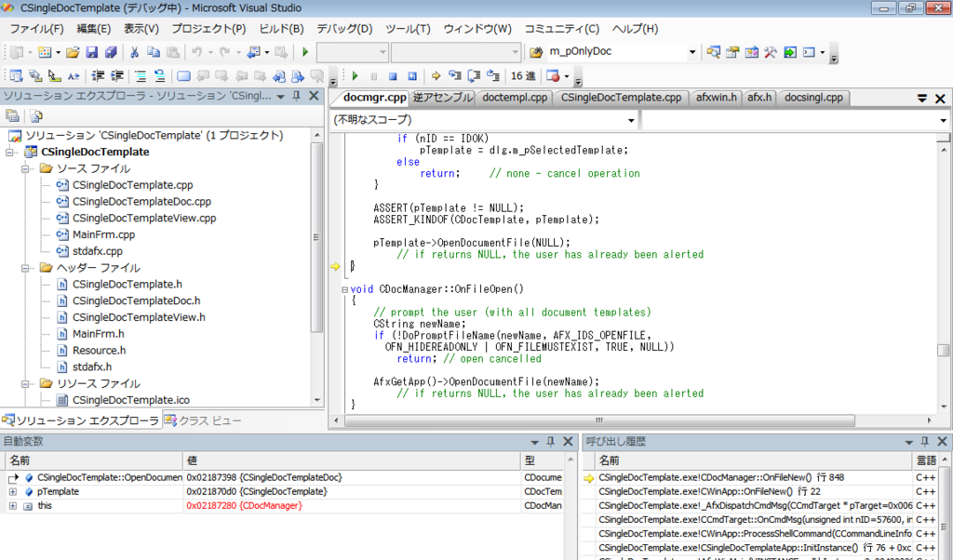Screen dimensions: 953x560
Task: Click the Add New Item icon
Action: 45,52
